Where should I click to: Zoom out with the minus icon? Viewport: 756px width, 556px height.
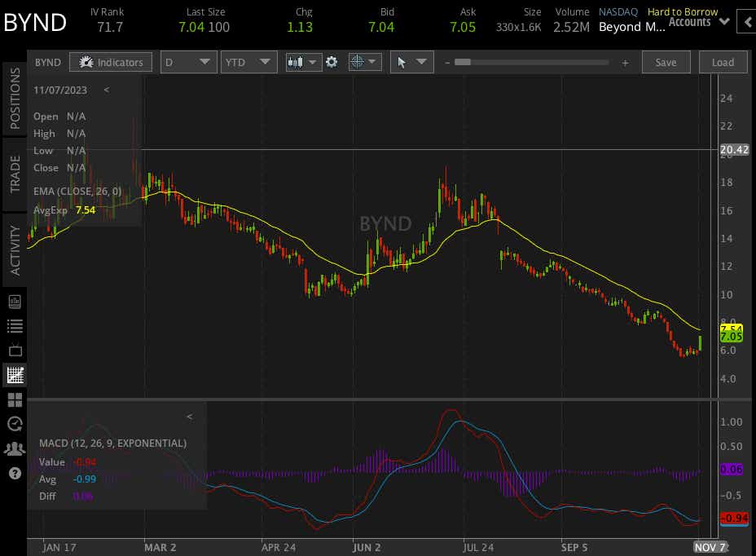tap(447, 62)
